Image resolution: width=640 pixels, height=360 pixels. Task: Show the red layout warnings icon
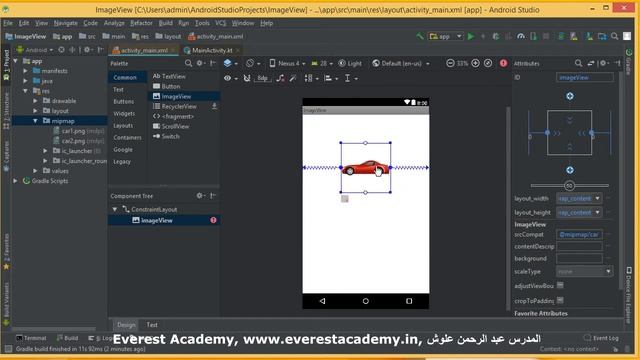coord(503,63)
